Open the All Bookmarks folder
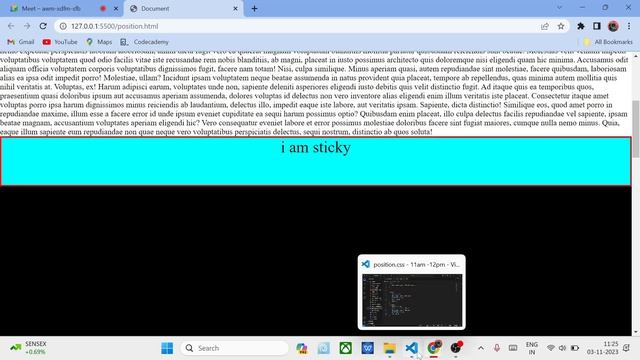Image resolution: width=640 pixels, height=360 pixels. pyautogui.click(x=608, y=42)
